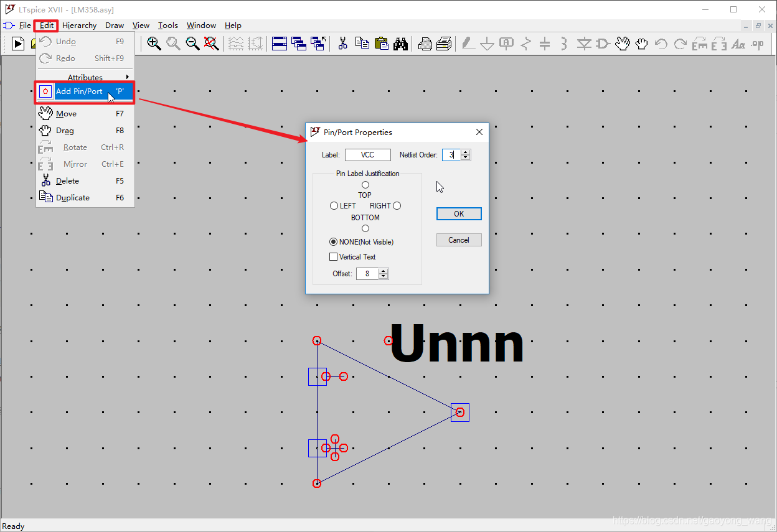The image size is (777, 532).
Task: Click the Paste clipboard toolbar icon
Action: (381, 44)
